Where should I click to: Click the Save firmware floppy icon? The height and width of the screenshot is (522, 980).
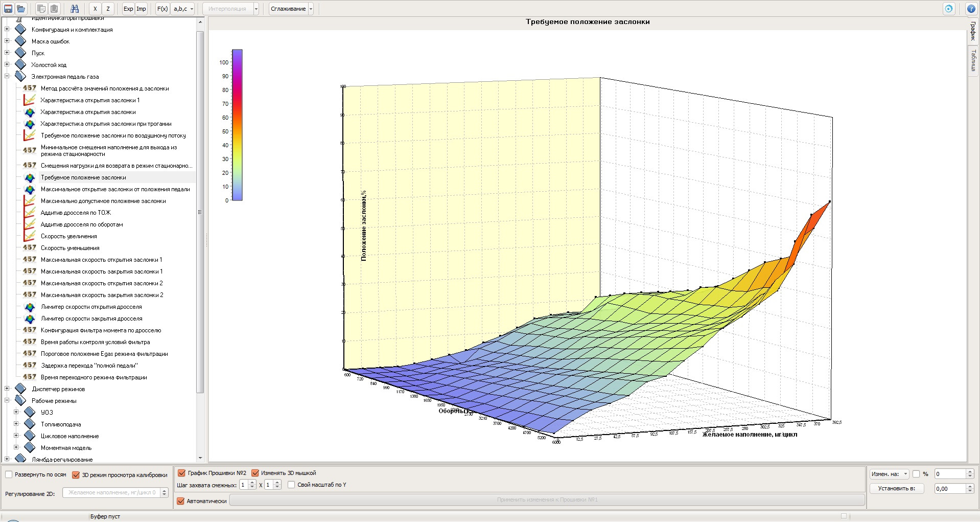pos(8,9)
